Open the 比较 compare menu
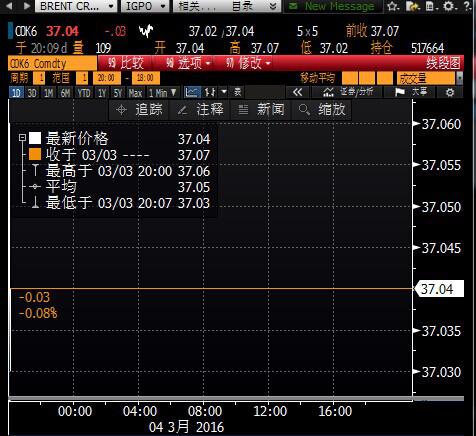The image size is (476, 436). (126, 63)
